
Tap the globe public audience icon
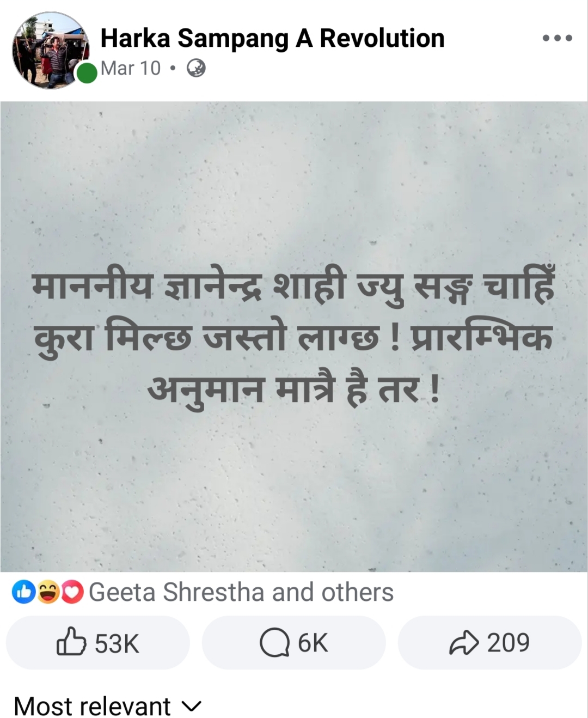tap(196, 68)
